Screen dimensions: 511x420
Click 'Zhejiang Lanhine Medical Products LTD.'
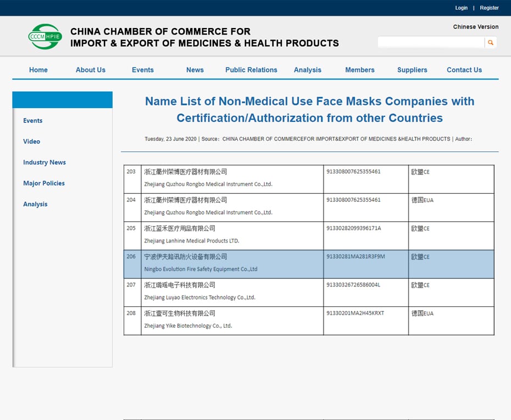(x=192, y=240)
